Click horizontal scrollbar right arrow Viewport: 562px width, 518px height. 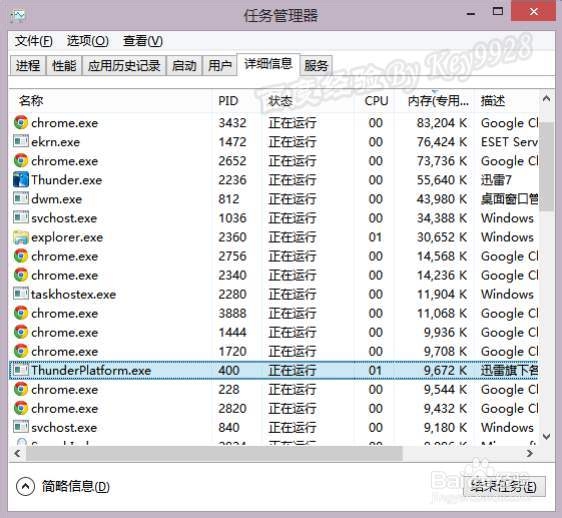point(530,453)
